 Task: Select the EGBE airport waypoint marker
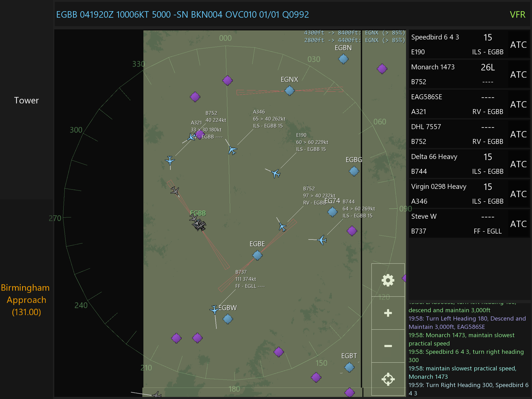point(257,255)
